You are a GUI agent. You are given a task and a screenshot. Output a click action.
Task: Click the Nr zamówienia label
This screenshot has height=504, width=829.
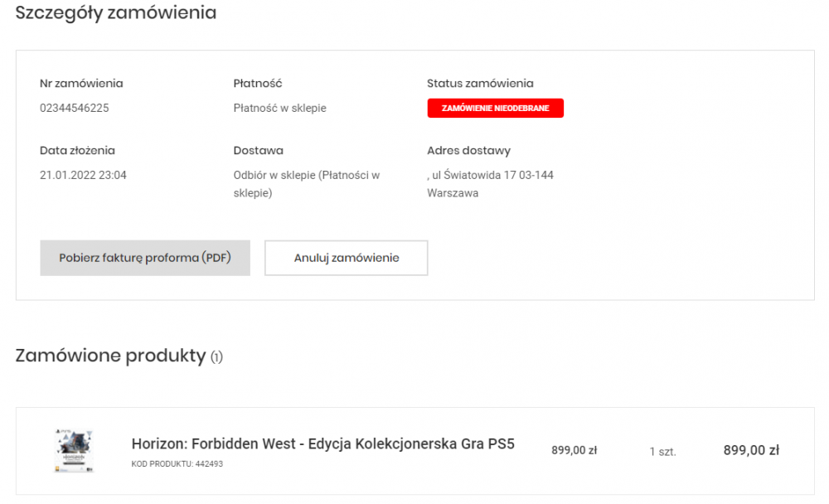click(x=81, y=83)
